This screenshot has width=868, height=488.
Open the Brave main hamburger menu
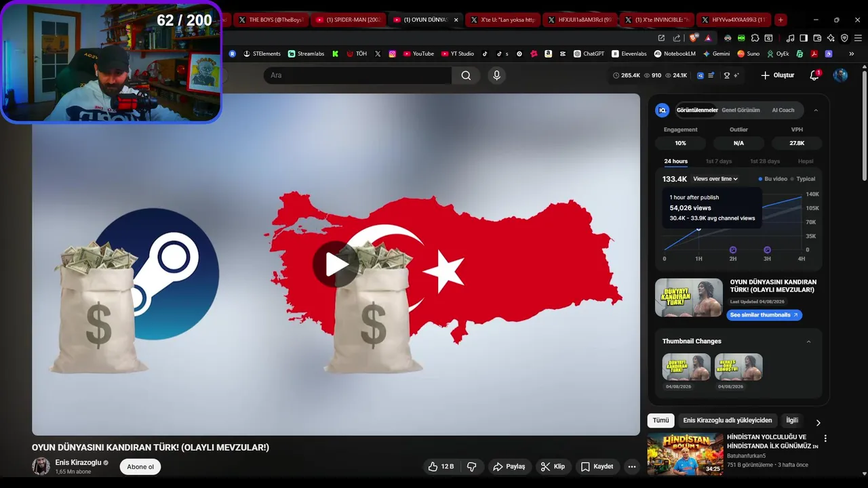click(x=858, y=38)
